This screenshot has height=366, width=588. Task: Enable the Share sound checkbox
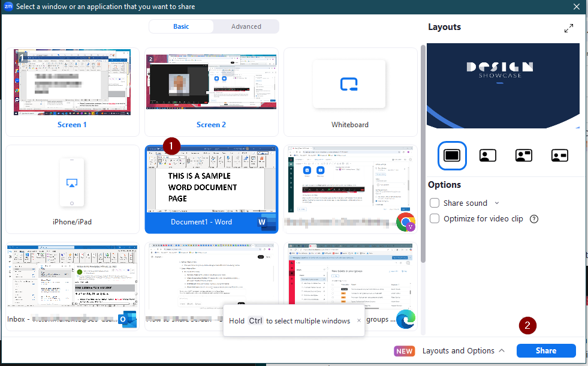[435, 203]
